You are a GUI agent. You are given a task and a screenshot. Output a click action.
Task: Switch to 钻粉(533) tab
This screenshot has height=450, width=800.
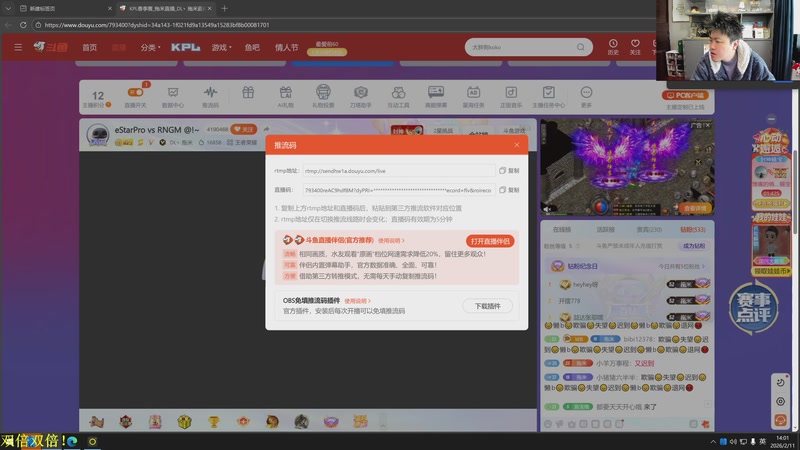(x=693, y=230)
